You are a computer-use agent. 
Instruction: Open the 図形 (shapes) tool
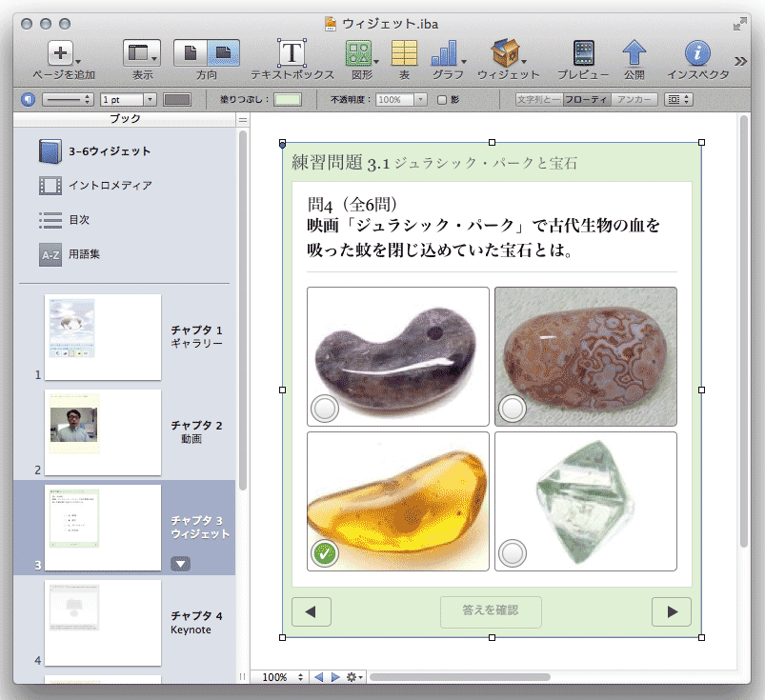point(358,53)
